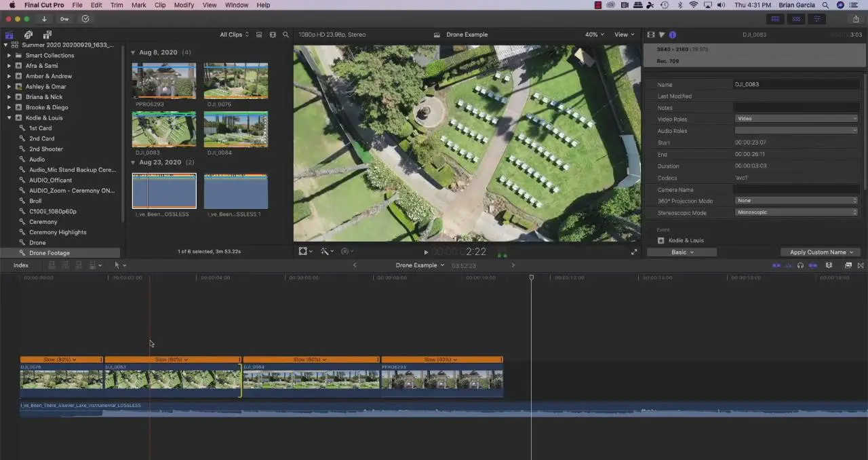The height and width of the screenshot is (460, 868).
Task: Open the Titles and Generators sidebar
Action: coord(47,35)
